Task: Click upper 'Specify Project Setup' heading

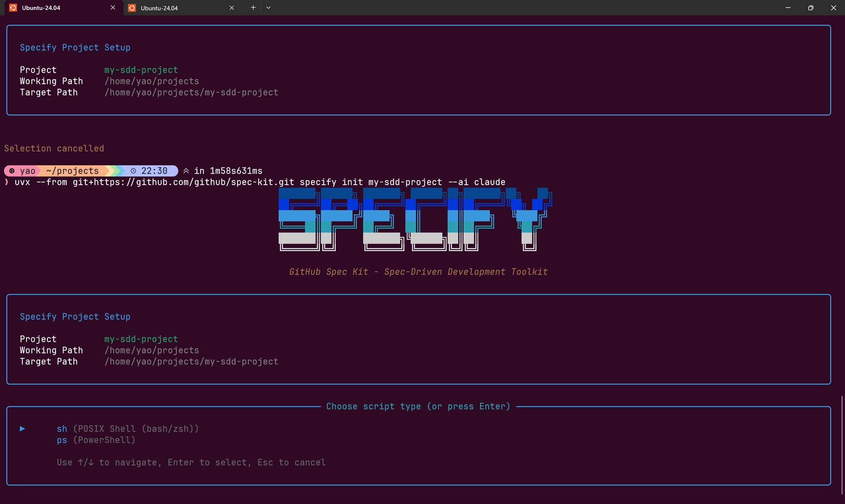Action: [x=75, y=47]
